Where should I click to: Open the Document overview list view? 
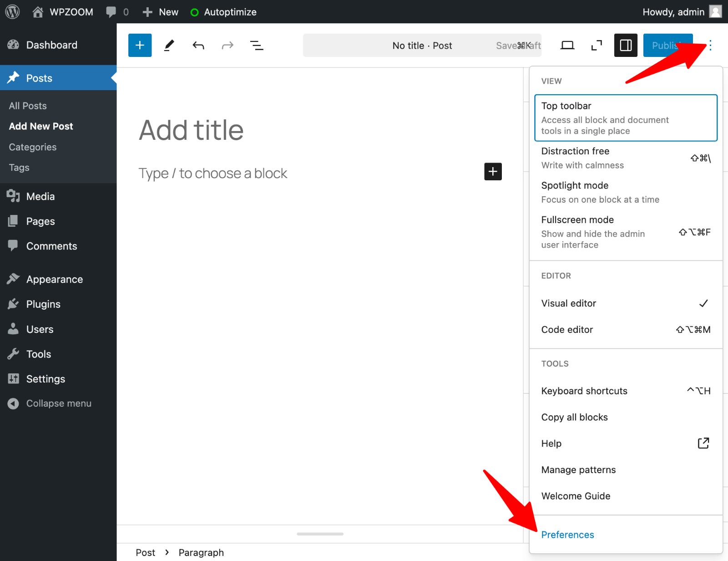point(257,45)
